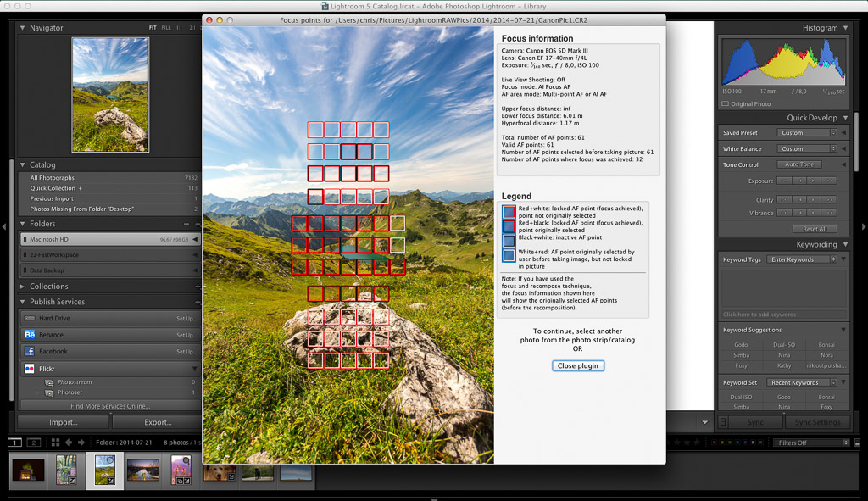Set Navigator zoom to FILL

coord(166,28)
